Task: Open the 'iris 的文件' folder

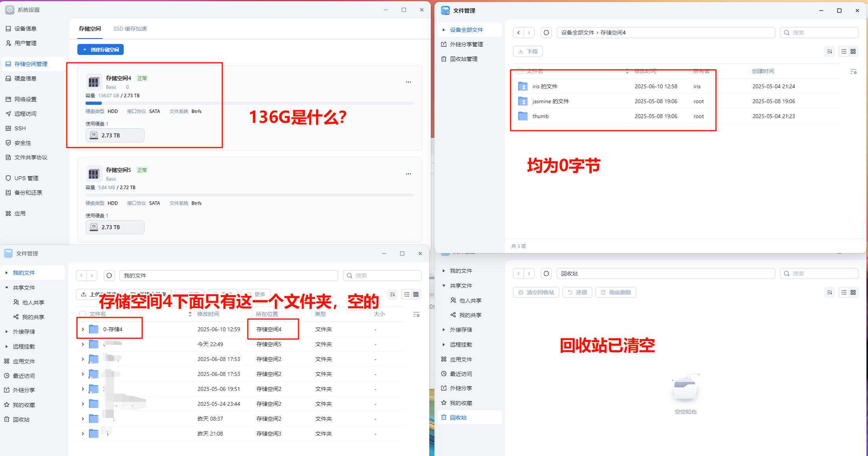Action: click(x=545, y=86)
